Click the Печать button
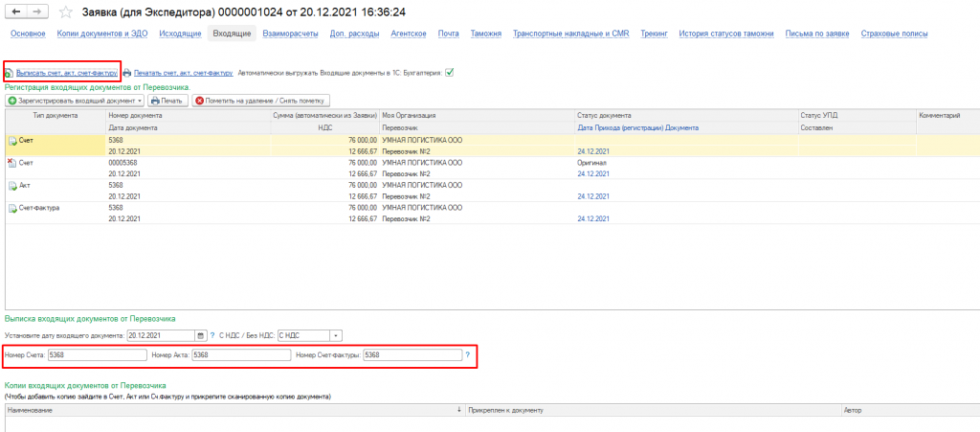Screen dimensions: 980x432 167,101
